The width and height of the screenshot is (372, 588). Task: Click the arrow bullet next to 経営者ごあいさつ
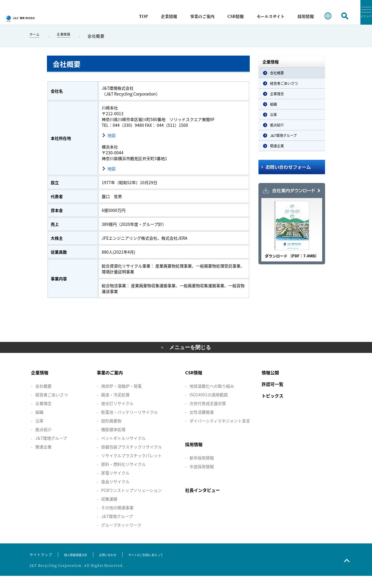coord(265,83)
